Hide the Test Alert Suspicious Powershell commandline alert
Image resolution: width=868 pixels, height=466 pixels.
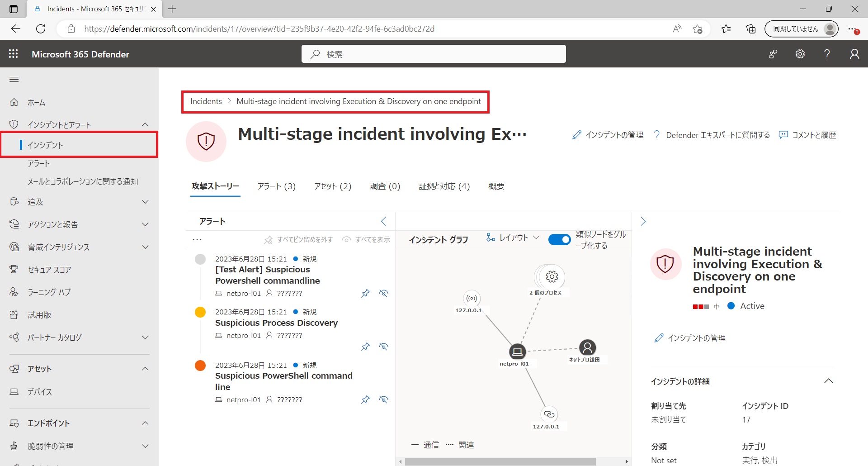[383, 293]
